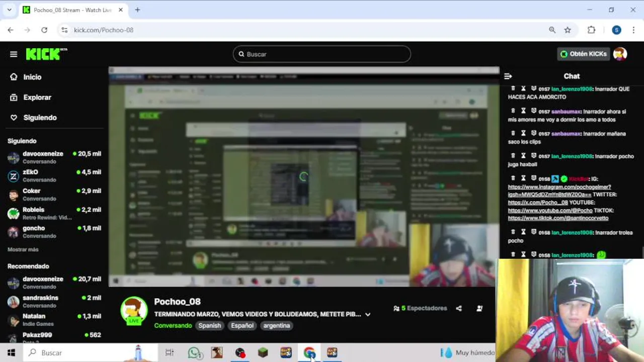Open Chrome profile S avatar
This screenshot has height=362, width=644.
(616, 30)
